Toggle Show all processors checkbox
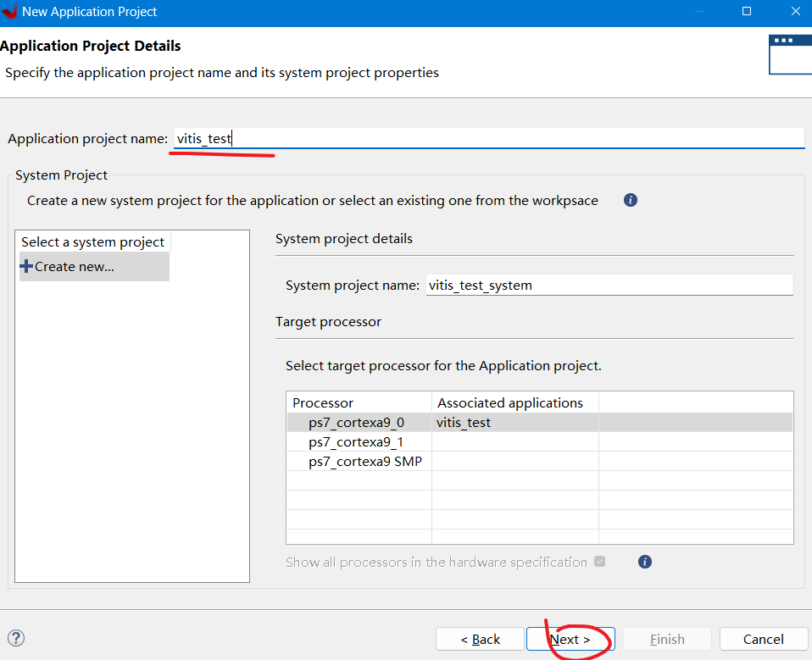Image resolution: width=812 pixels, height=660 pixels. pyautogui.click(x=600, y=562)
